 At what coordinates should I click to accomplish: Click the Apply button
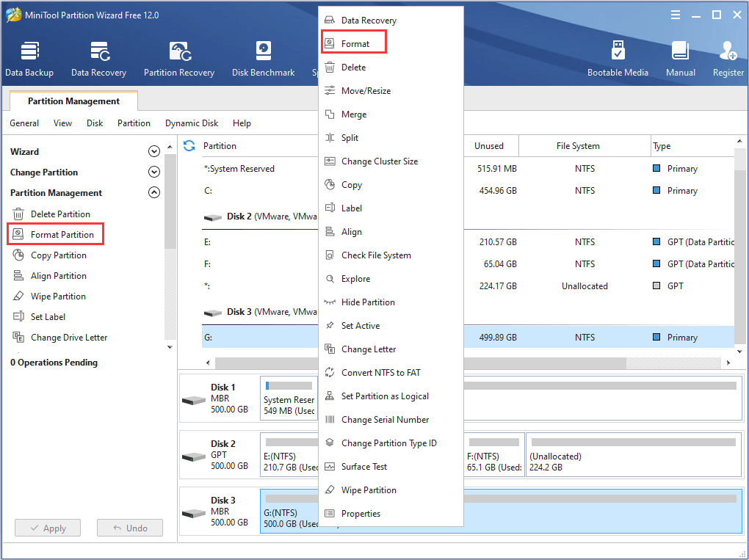click(48, 528)
